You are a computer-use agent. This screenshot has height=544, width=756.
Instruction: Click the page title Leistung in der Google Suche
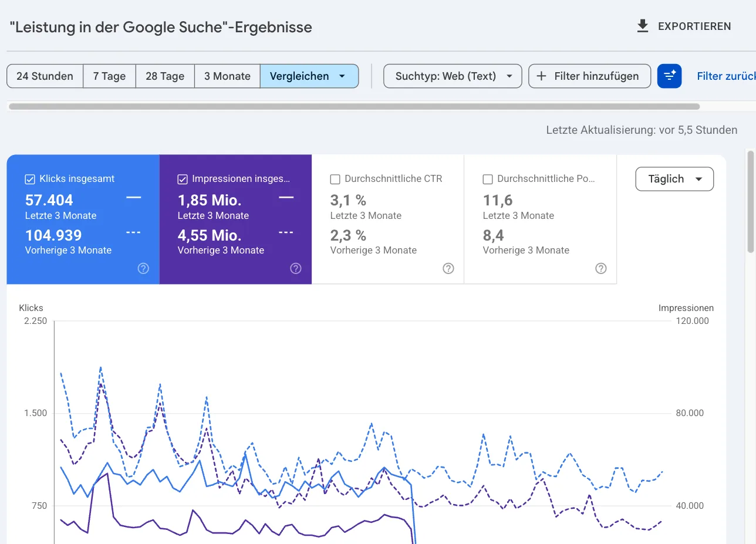point(161,27)
